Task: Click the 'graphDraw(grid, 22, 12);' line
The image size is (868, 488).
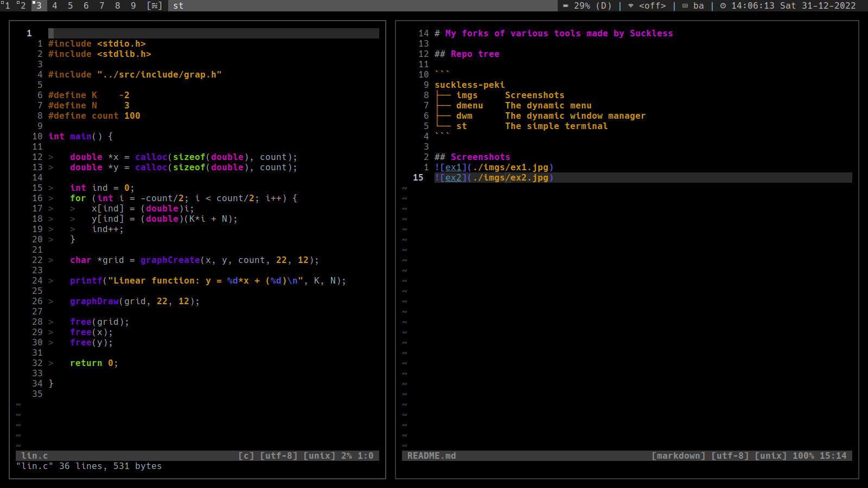Action: [x=135, y=301]
